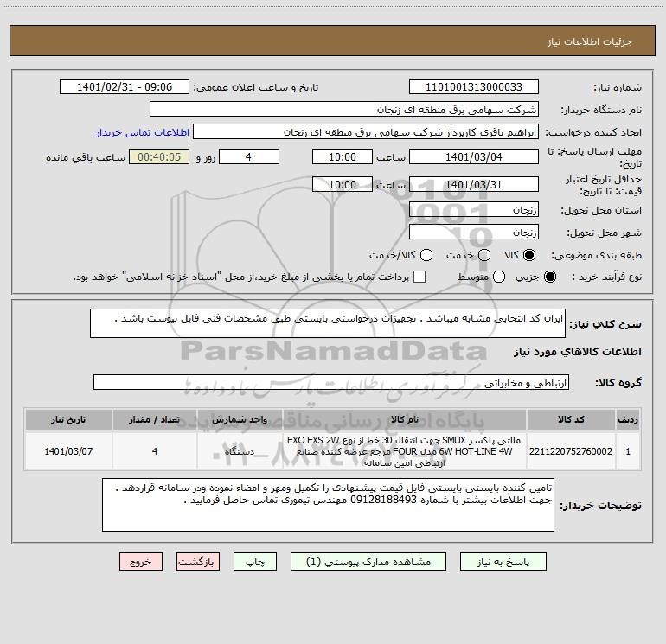This screenshot has height=644, width=666.
Task: Select the کالا radio button
Action: (x=529, y=255)
